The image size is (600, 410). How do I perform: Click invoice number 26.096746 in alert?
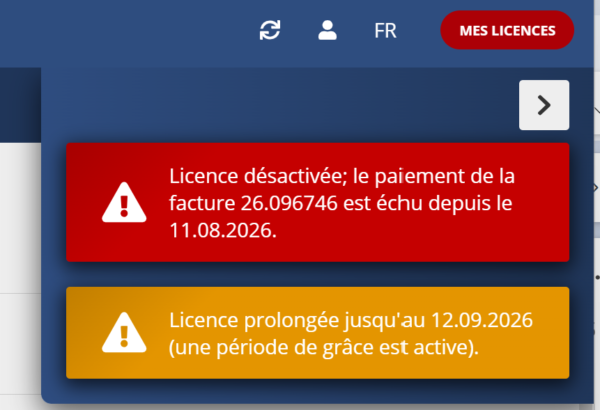(x=289, y=203)
